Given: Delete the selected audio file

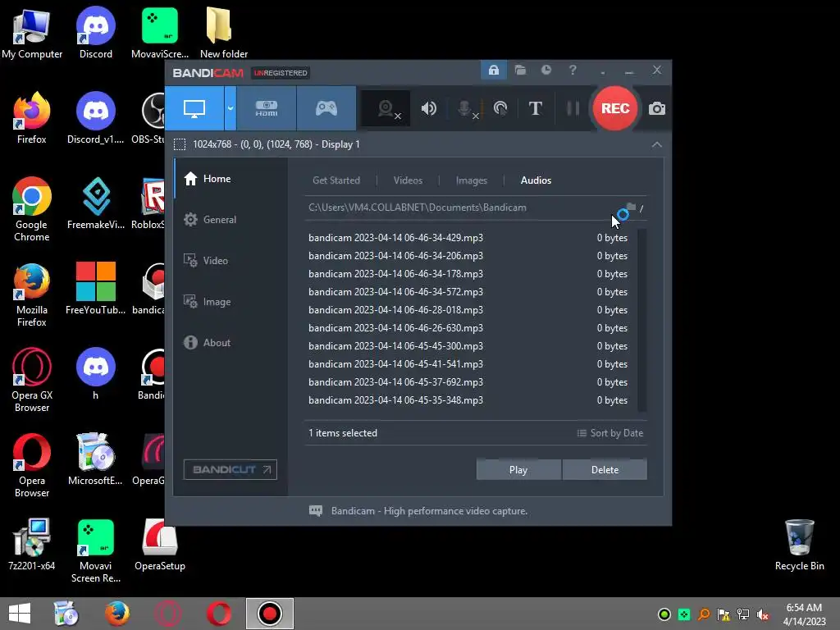Looking at the screenshot, I should point(605,470).
